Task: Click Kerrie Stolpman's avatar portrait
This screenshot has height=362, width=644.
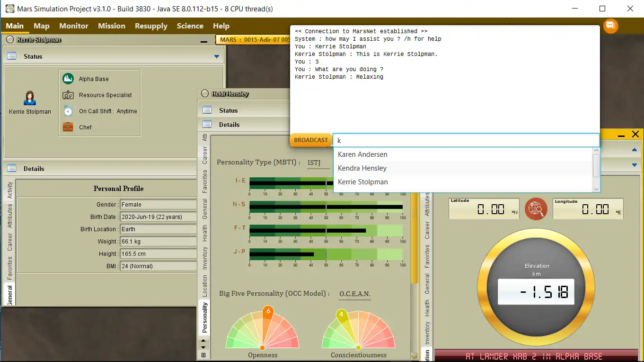Action: tap(30, 98)
